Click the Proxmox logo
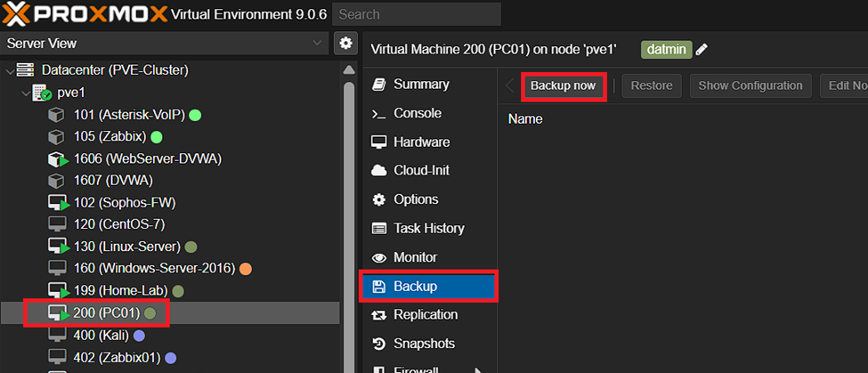Image resolution: width=868 pixels, height=373 pixels. pos(85,13)
